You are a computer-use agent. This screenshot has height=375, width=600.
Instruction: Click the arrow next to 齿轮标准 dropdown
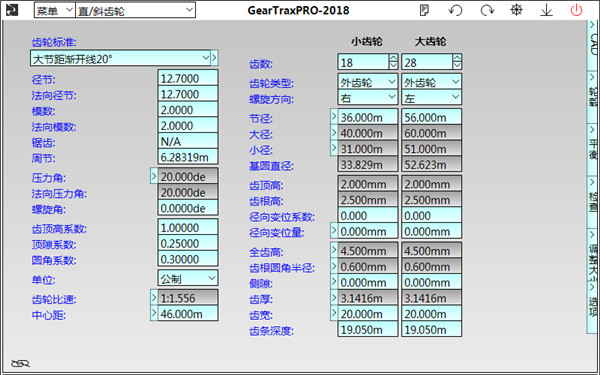click(215, 58)
